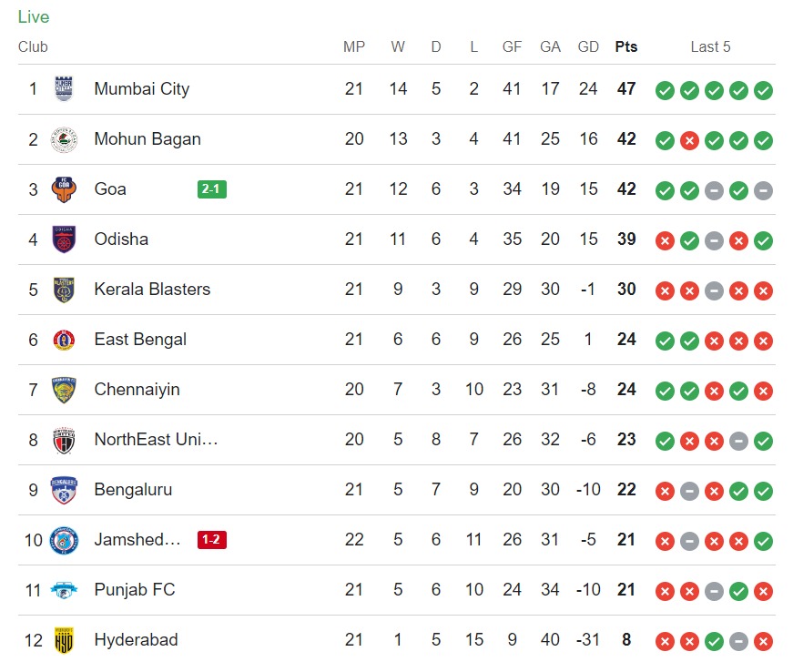Click the Chennaiyin club logo

[x=64, y=390]
